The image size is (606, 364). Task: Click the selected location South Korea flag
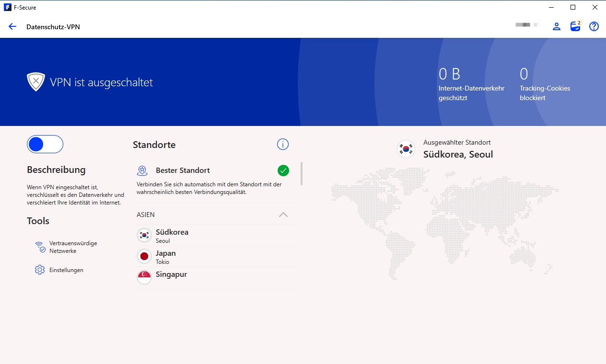click(x=406, y=148)
